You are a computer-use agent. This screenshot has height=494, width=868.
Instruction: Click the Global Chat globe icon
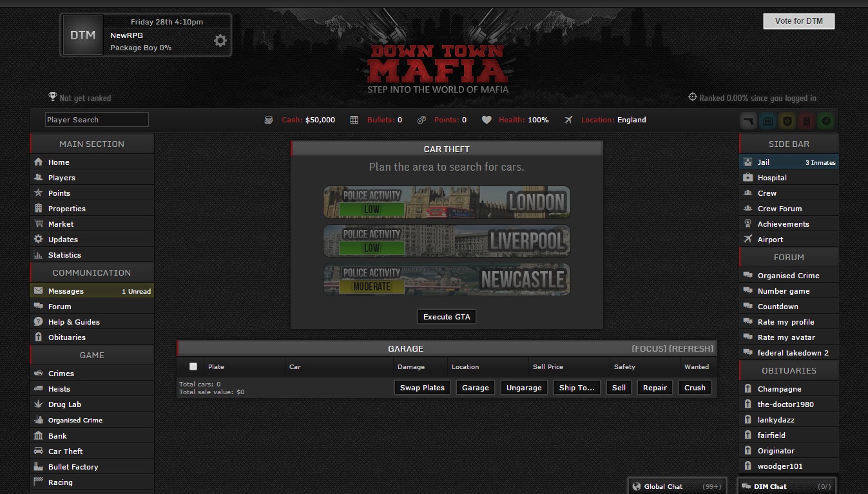pos(637,486)
